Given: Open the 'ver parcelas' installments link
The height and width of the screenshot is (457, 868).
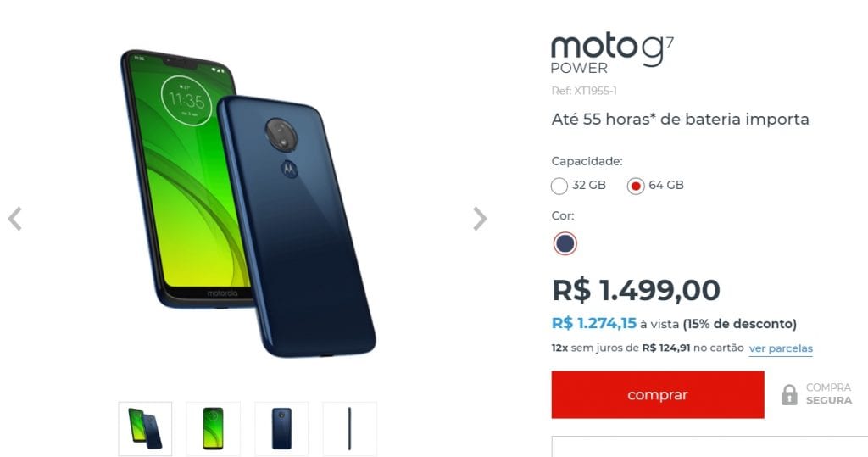Looking at the screenshot, I should [781, 348].
